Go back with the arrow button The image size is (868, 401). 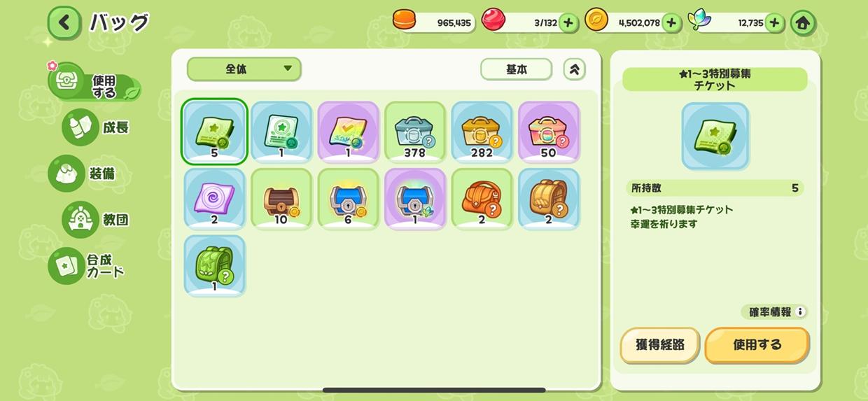(64, 23)
